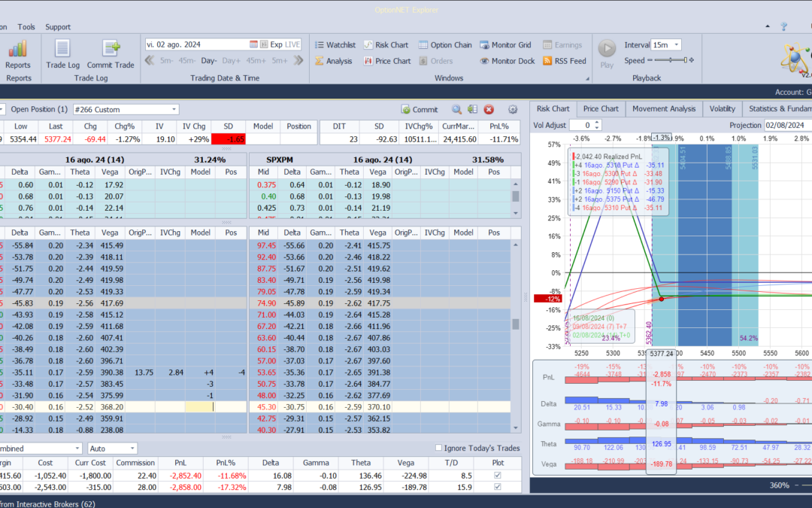Click the Commit Trade ribbon button
Screen dimensions: 812x508
point(111,55)
